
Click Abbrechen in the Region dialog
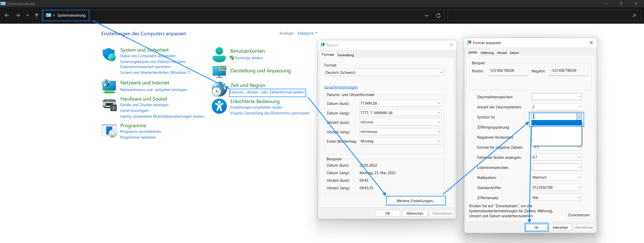tap(415, 213)
